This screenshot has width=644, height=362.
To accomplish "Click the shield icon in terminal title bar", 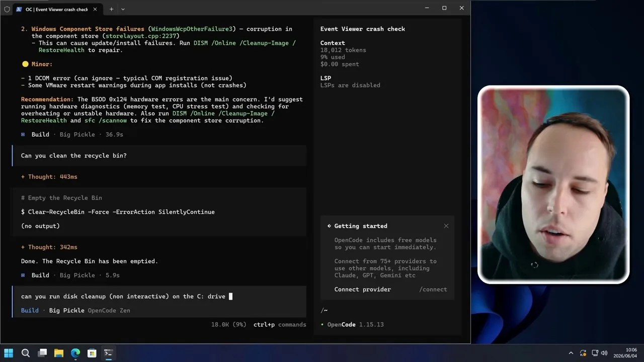I will (7, 9).
